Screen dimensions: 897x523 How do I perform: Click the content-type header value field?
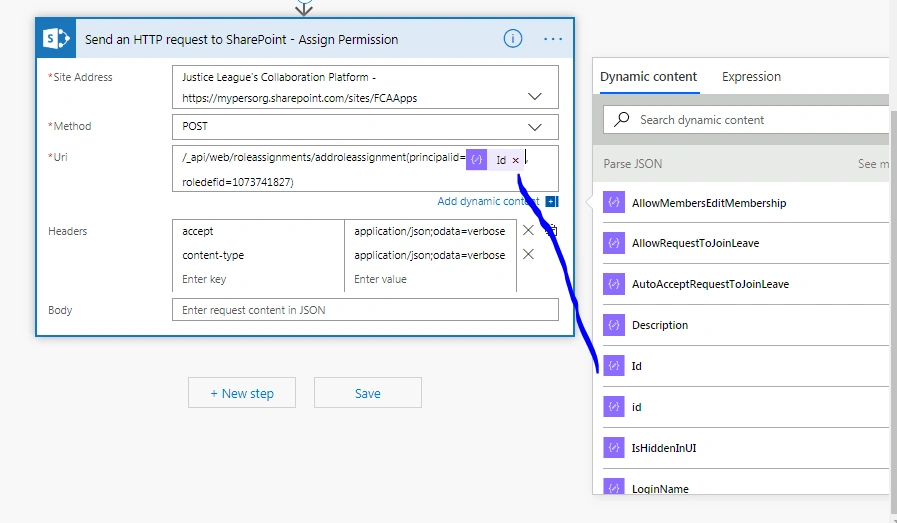[430, 255]
